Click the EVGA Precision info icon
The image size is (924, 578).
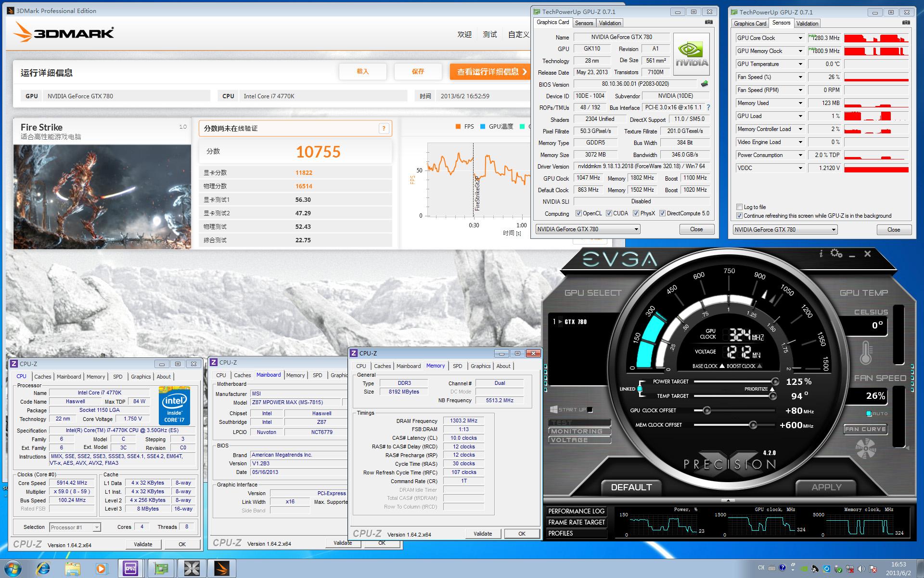(x=821, y=253)
